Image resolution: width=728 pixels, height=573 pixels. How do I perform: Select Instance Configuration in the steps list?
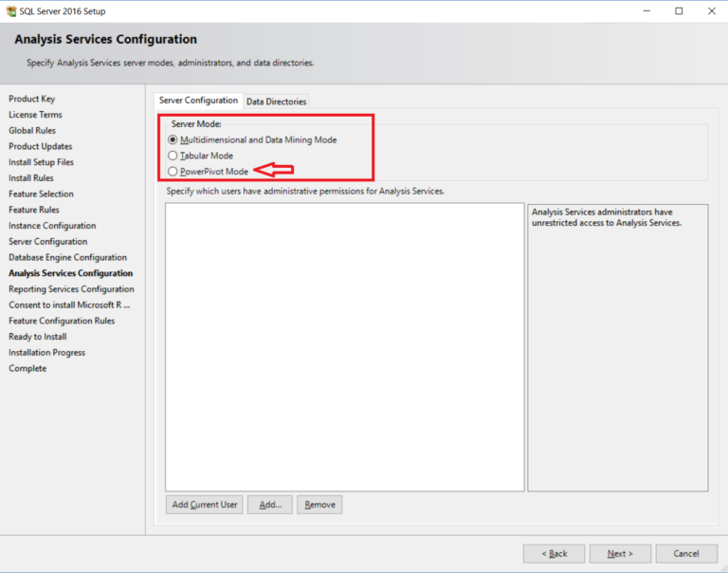[52, 226]
